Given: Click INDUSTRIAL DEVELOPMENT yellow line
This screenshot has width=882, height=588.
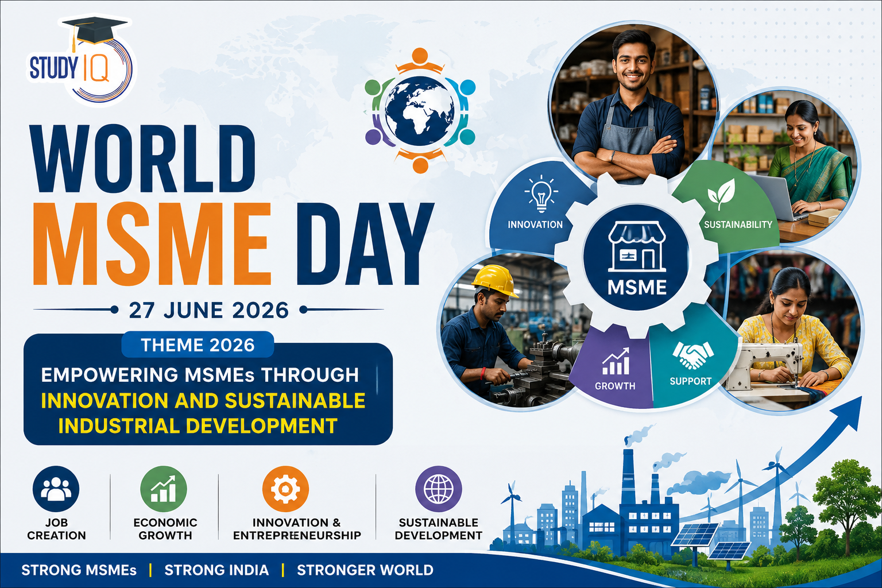Looking at the screenshot, I should (198, 425).
